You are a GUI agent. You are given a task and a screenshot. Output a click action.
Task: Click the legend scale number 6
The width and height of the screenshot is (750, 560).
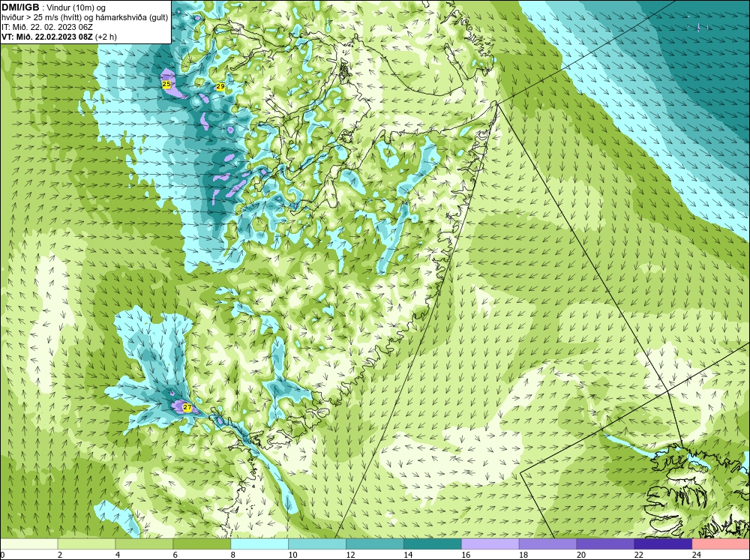(175, 555)
